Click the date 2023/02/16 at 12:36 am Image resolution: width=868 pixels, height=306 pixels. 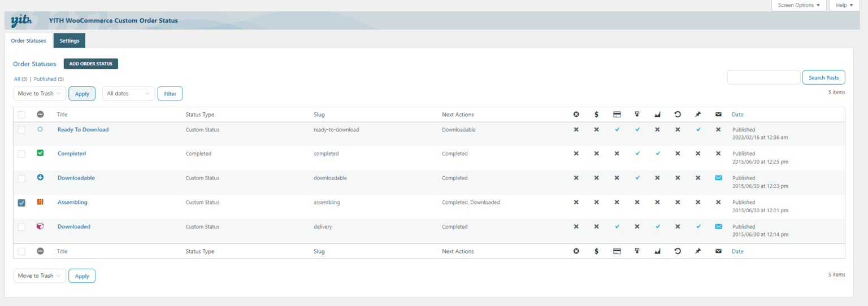[760, 138]
